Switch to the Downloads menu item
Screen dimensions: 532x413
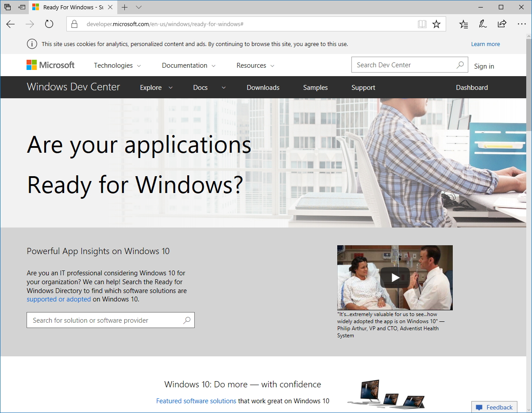point(263,87)
